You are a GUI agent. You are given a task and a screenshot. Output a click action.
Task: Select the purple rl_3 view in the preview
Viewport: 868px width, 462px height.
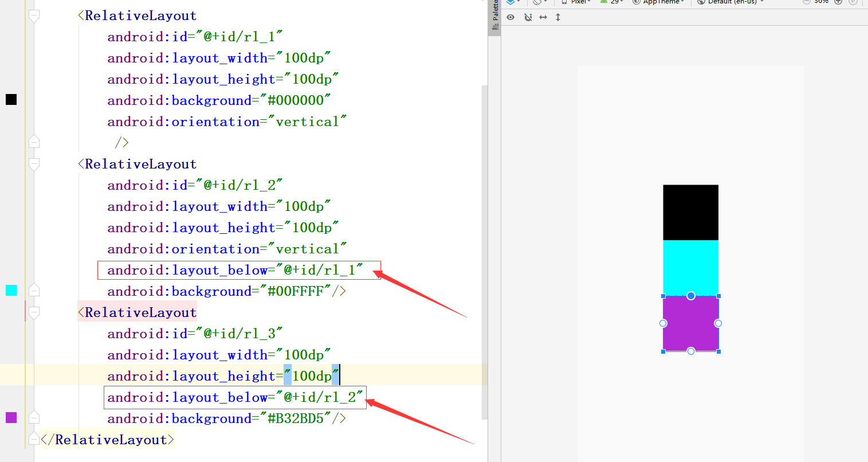click(x=690, y=323)
